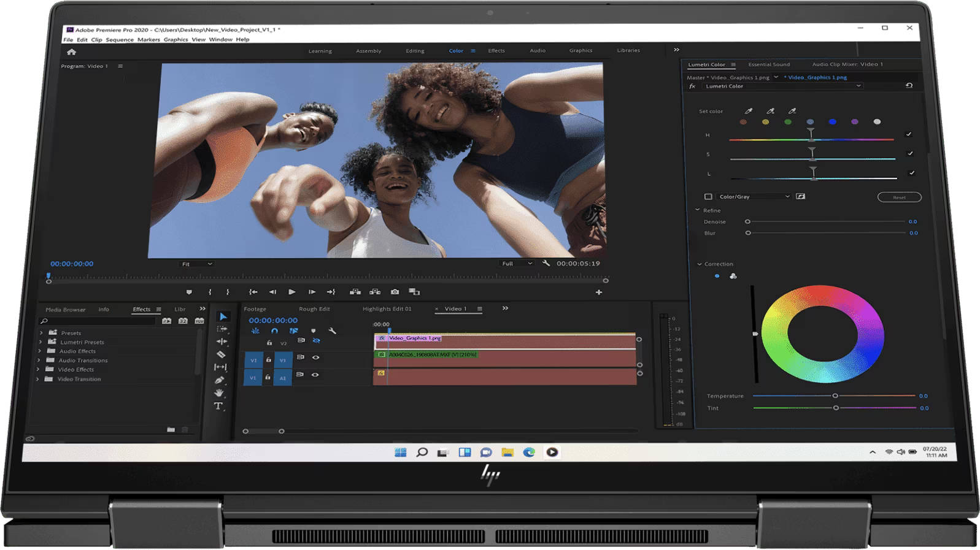Select the Type tool
Screen dimensions: 980x550
point(218,406)
